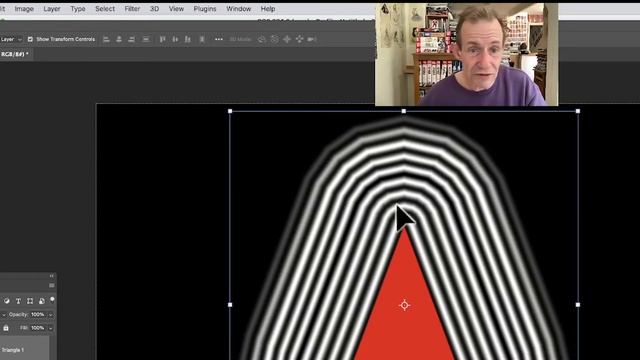
Task: Open the Opacity slider dropdown arrow
Action: tap(51, 315)
